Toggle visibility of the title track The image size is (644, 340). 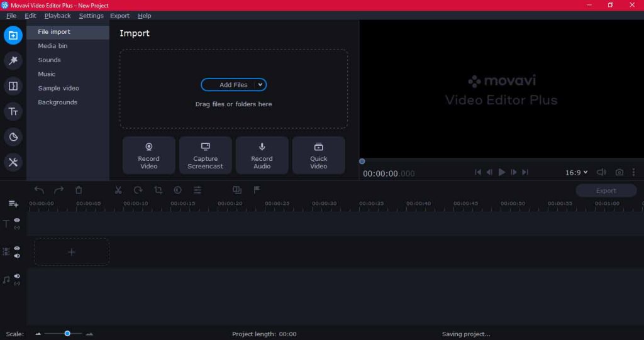17,220
